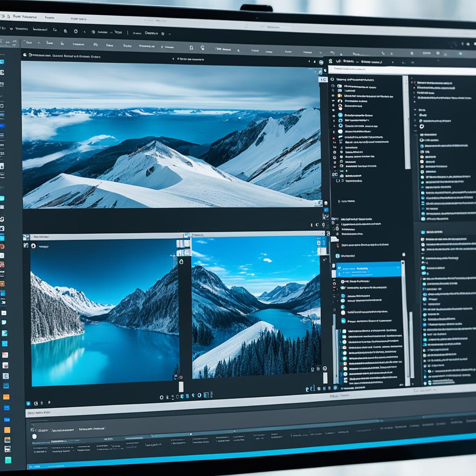The width and height of the screenshot is (476, 476).
Task: Open the snowy hill with pine trees image
Action: point(257,307)
